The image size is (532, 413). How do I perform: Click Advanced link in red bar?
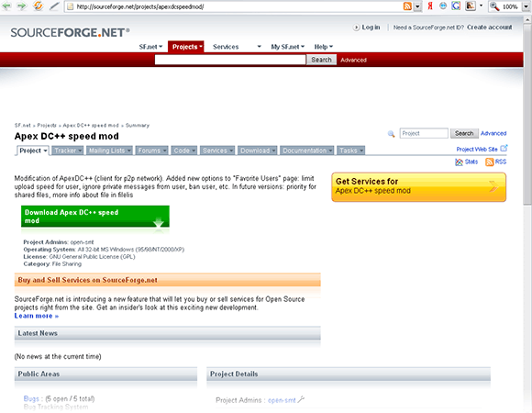pos(353,60)
